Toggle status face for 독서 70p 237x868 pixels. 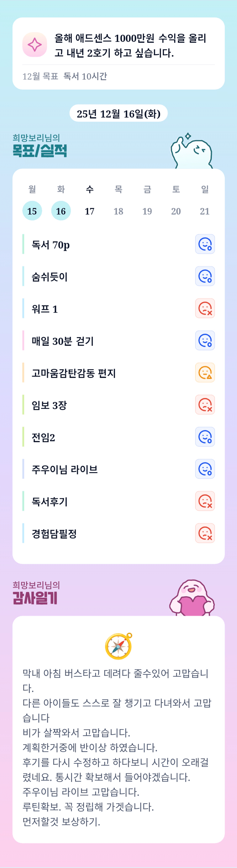click(x=205, y=244)
